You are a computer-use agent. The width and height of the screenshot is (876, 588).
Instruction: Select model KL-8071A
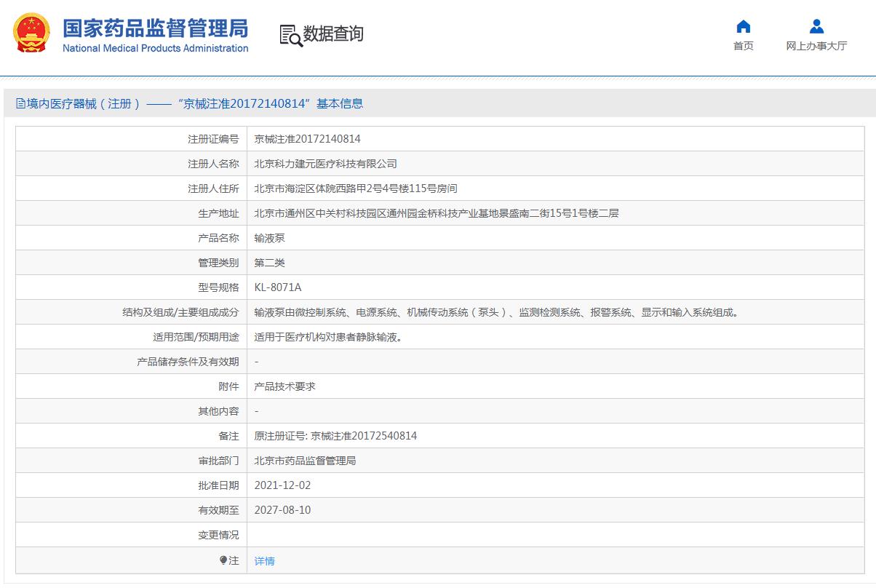[278, 287]
